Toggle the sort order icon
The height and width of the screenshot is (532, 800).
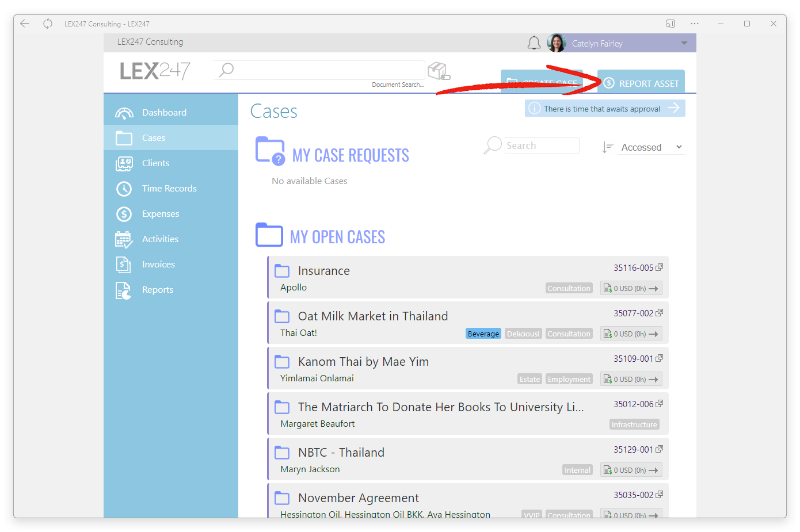(608, 147)
